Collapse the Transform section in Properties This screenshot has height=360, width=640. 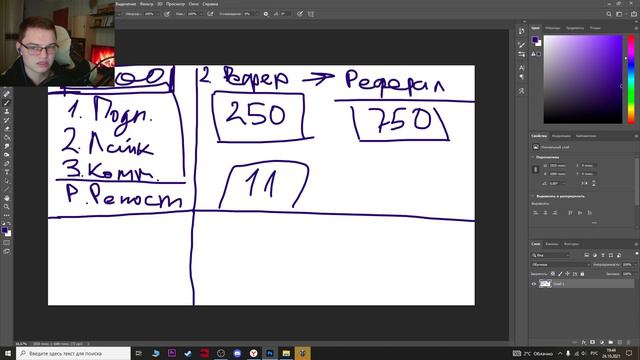click(x=533, y=157)
